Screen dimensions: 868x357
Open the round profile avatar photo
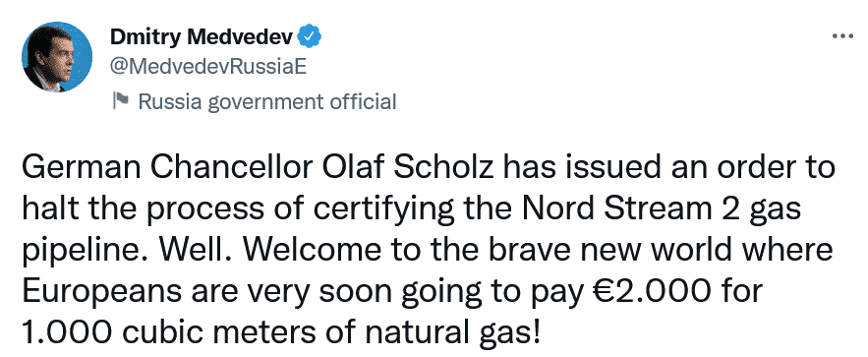(57, 57)
